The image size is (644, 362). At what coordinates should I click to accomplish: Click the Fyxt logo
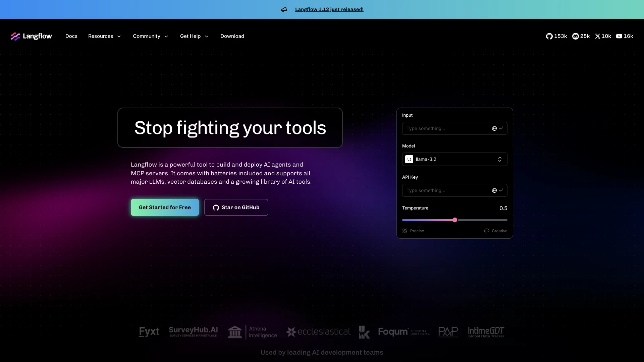149,332
